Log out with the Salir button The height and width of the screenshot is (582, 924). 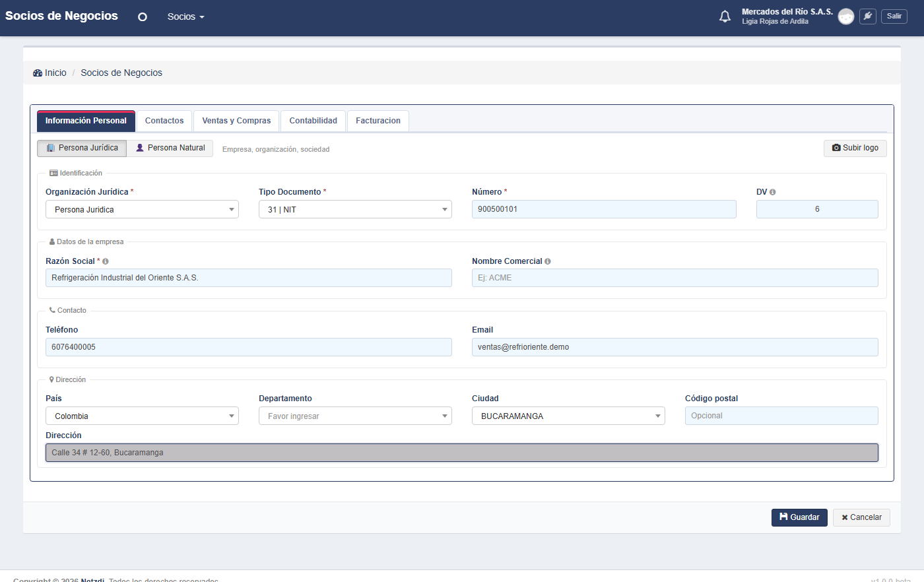pos(894,16)
